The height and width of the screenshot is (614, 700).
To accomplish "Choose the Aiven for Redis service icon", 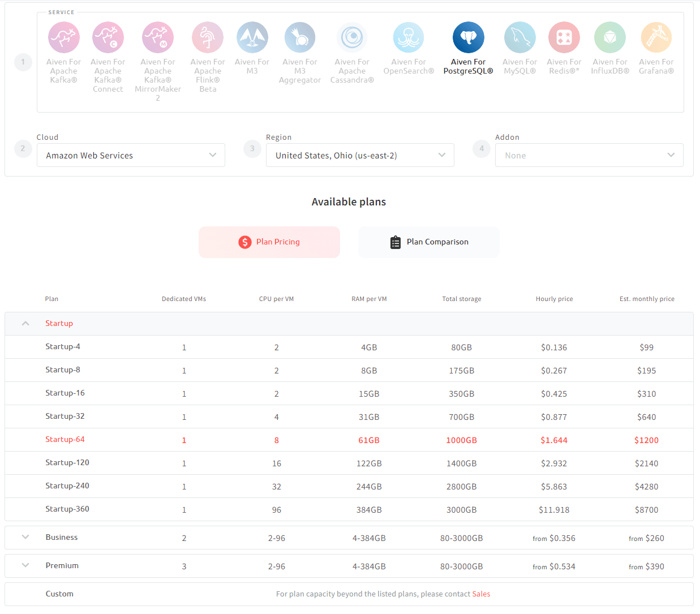I will (564, 37).
